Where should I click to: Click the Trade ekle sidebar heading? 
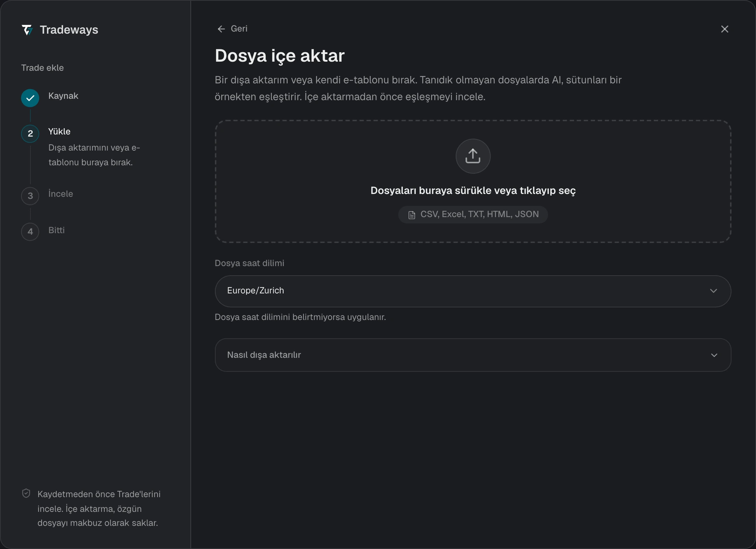tap(43, 68)
